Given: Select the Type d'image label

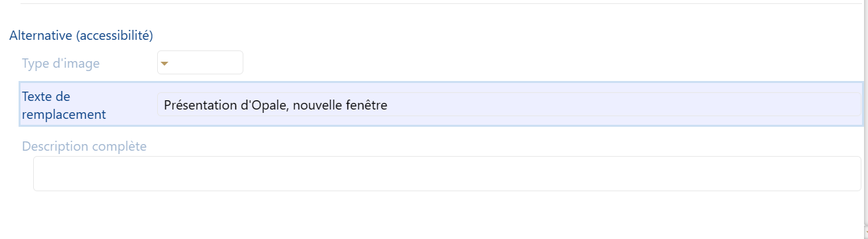Looking at the screenshot, I should (x=61, y=64).
